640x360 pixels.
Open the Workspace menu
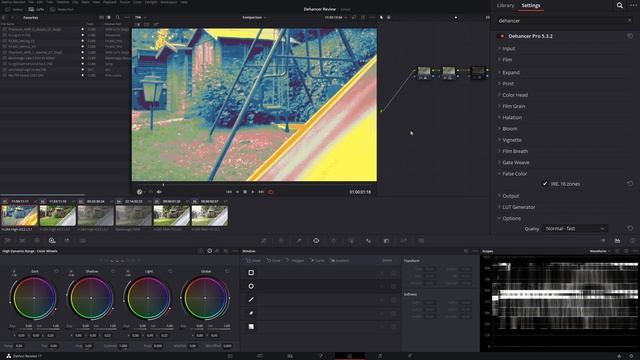tap(169, 2)
